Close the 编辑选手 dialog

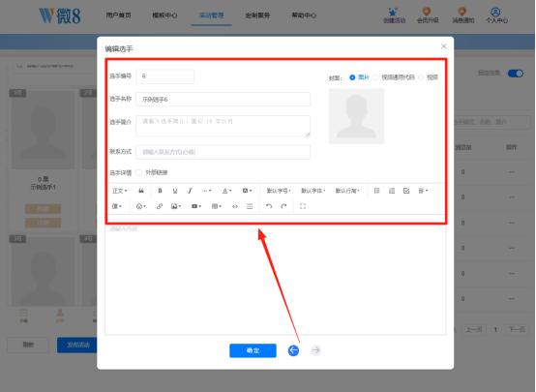point(444,46)
